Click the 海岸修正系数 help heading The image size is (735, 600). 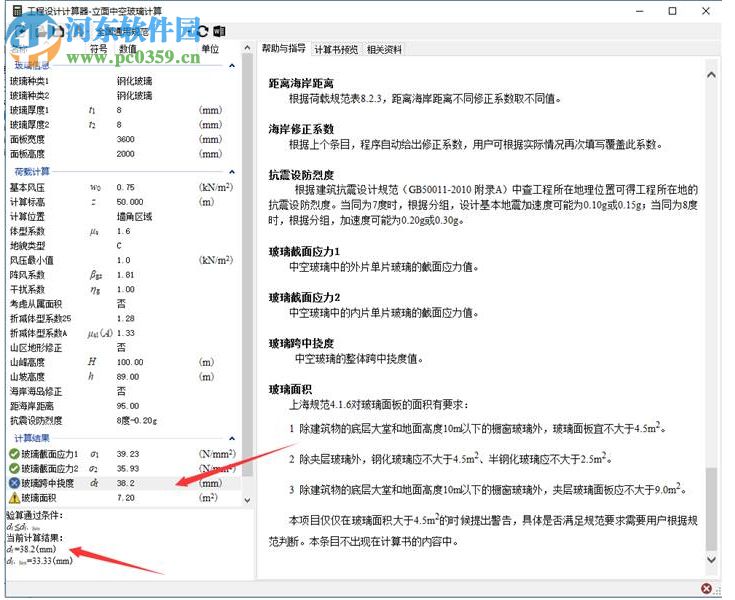(301, 129)
